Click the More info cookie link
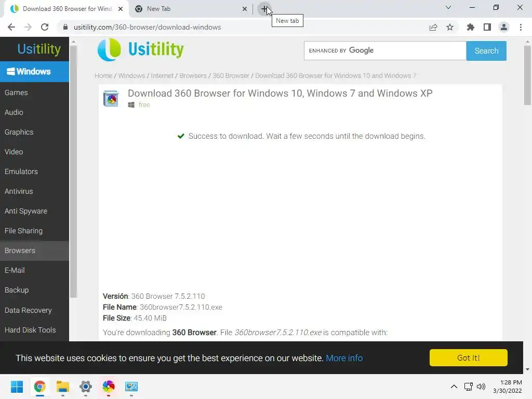Viewport: 532px width, 399px height. pyautogui.click(x=344, y=358)
